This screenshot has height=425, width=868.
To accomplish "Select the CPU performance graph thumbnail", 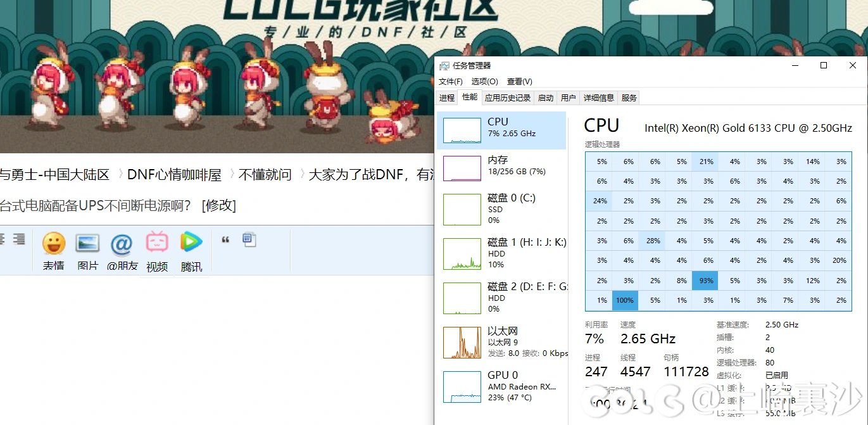I will [x=462, y=130].
